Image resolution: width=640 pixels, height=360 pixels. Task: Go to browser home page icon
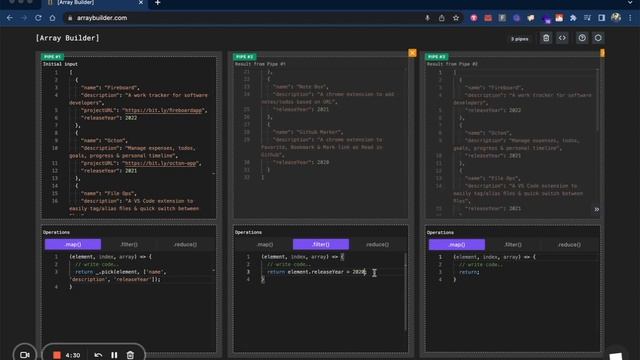(x=52, y=18)
